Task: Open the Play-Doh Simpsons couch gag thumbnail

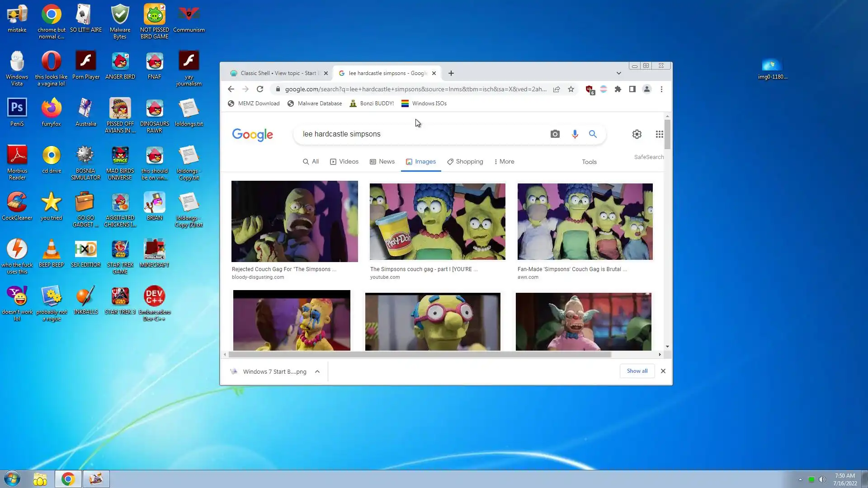Action: pos(437,221)
